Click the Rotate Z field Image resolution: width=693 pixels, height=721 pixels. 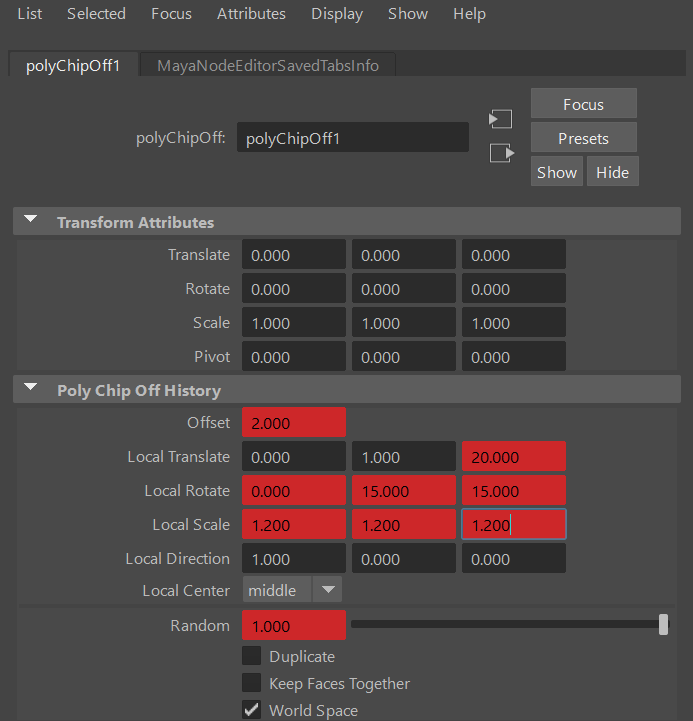tap(514, 288)
